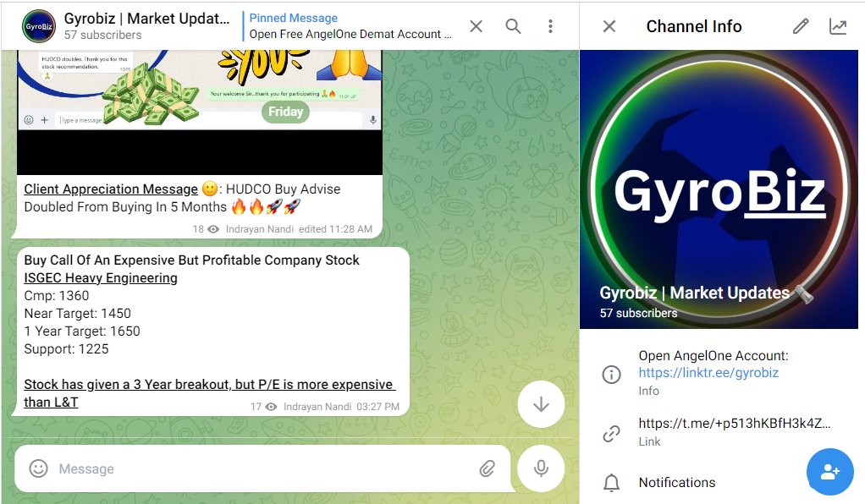Viewport: 865px width, 504px height.
Task: Open channel statistics chart icon
Action: (x=837, y=26)
